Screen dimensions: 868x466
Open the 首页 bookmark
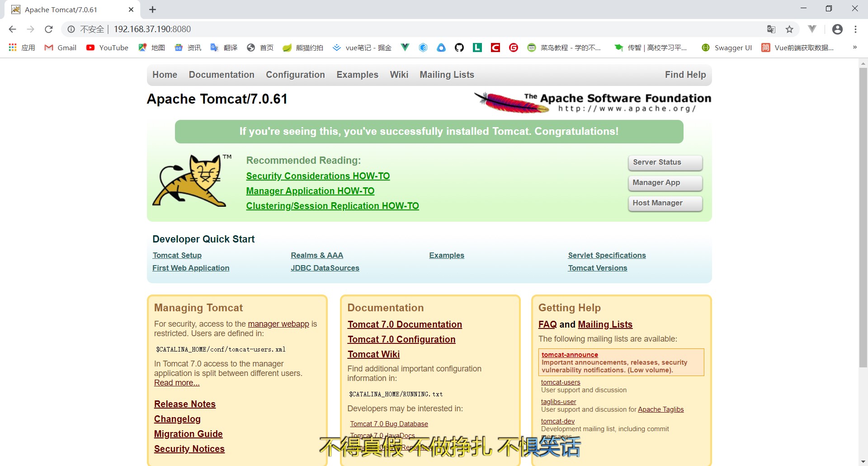(260, 48)
